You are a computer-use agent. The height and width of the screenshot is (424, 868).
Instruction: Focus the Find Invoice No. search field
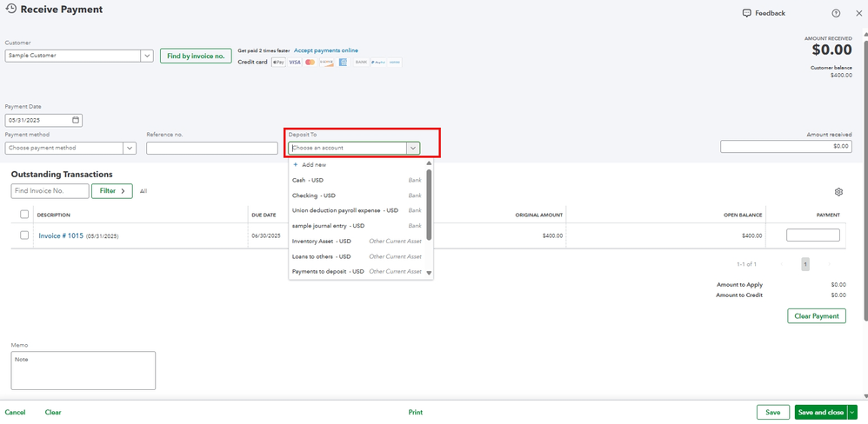click(50, 191)
